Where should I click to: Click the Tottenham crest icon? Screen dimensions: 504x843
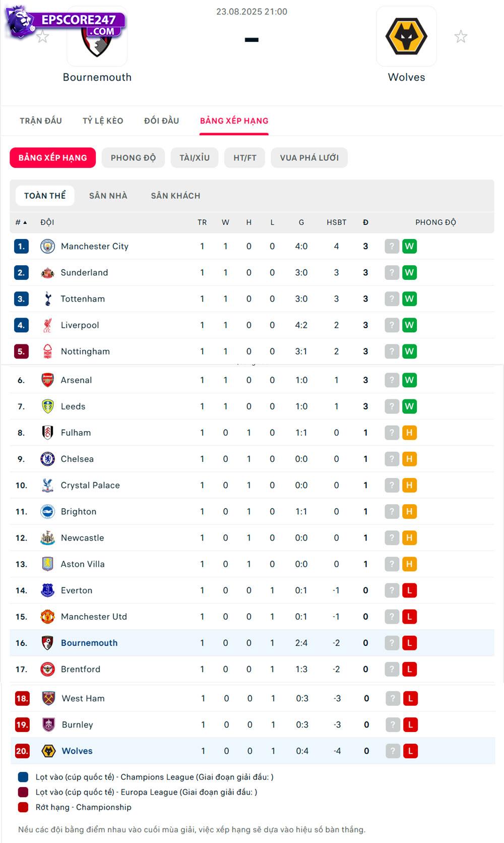(x=47, y=299)
